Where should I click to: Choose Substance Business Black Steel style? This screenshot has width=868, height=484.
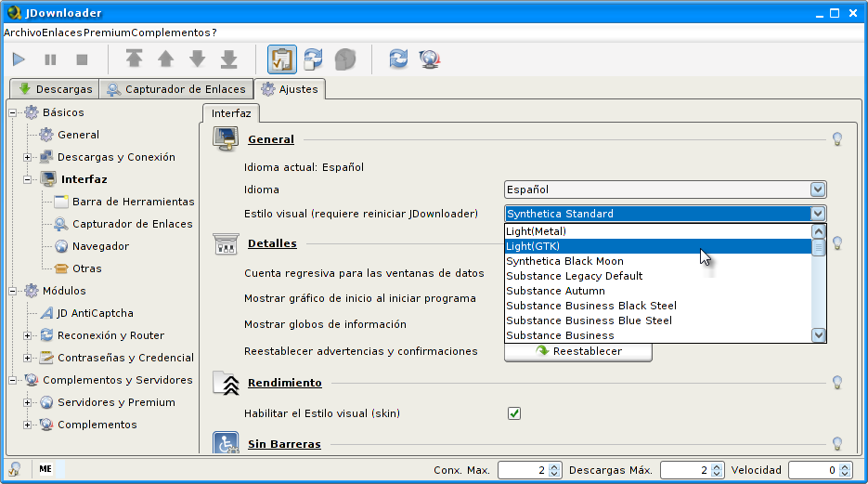coord(657,306)
